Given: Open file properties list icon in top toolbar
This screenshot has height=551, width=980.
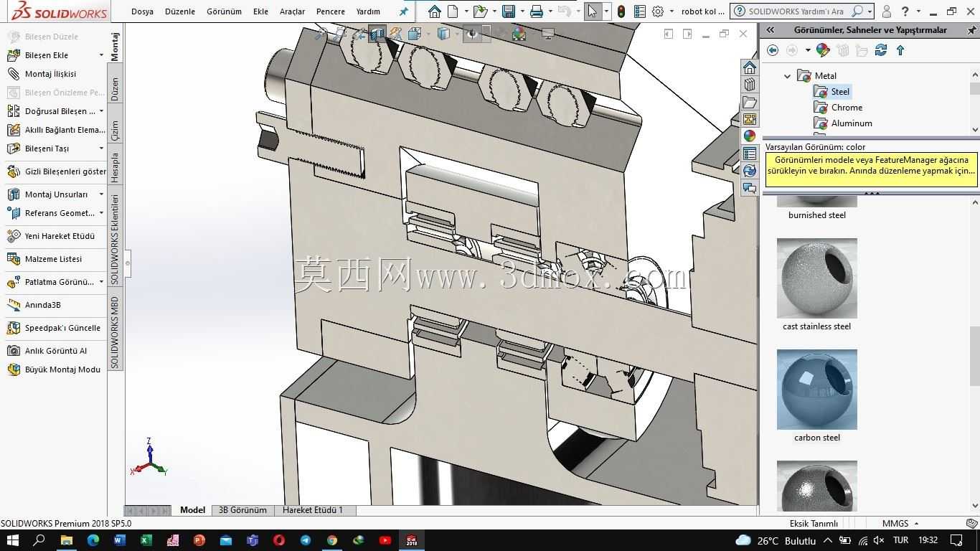Looking at the screenshot, I should [x=639, y=11].
